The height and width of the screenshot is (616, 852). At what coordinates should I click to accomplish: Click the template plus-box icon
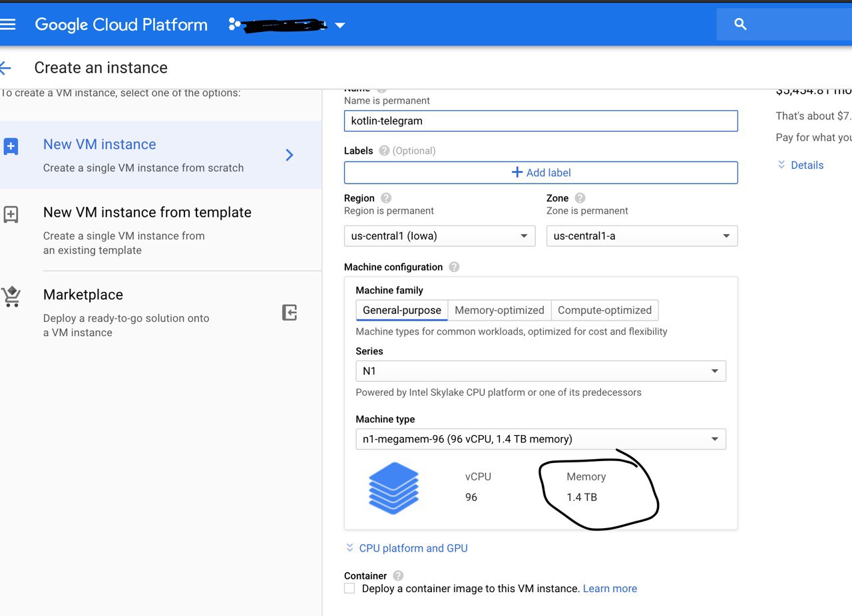click(x=11, y=214)
